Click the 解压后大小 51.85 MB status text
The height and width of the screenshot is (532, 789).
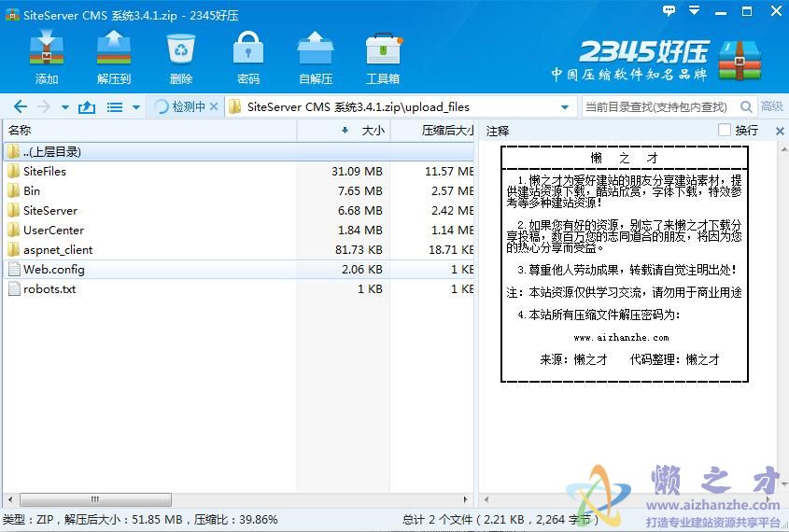(x=123, y=520)
